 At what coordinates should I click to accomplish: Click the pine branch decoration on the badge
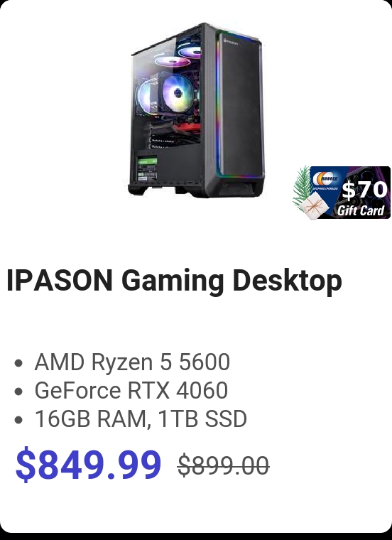click(302, 186)
